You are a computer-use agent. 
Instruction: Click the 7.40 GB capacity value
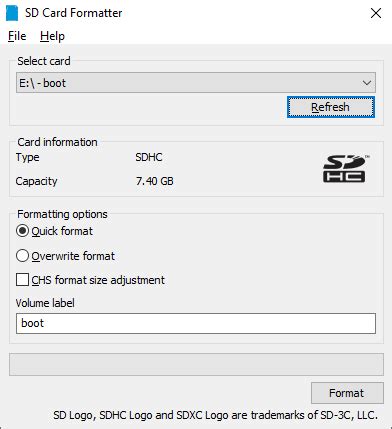pyautogui.click(x=155, y=181)
